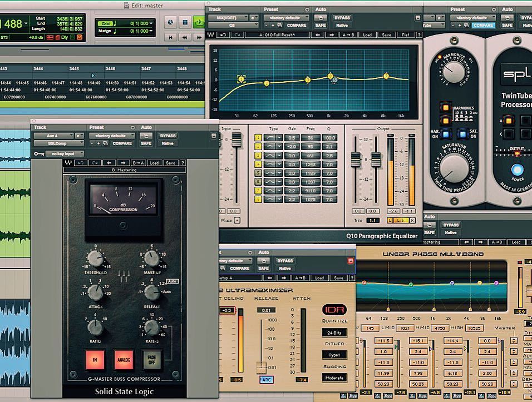Toggle Phase invert plus button in Q10
This screenshot has height=402, width=532.
tap(237, 220)
